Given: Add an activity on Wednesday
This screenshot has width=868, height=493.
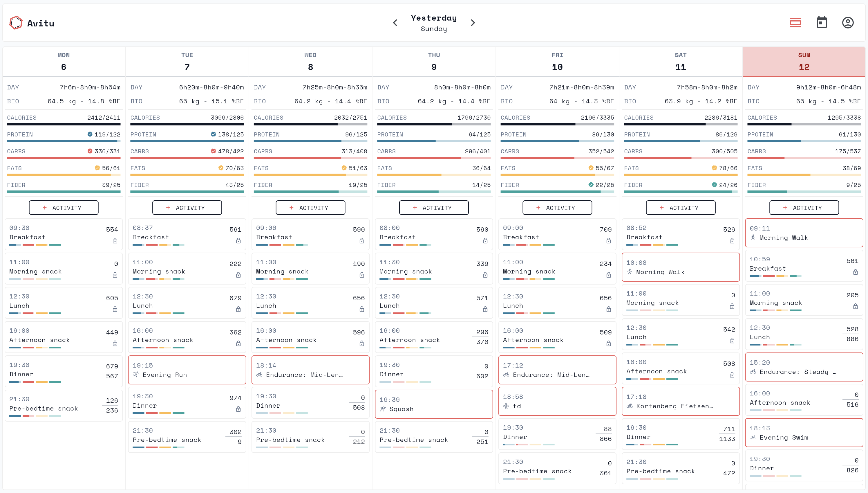Looking at the screenshot, I should 310,208.
